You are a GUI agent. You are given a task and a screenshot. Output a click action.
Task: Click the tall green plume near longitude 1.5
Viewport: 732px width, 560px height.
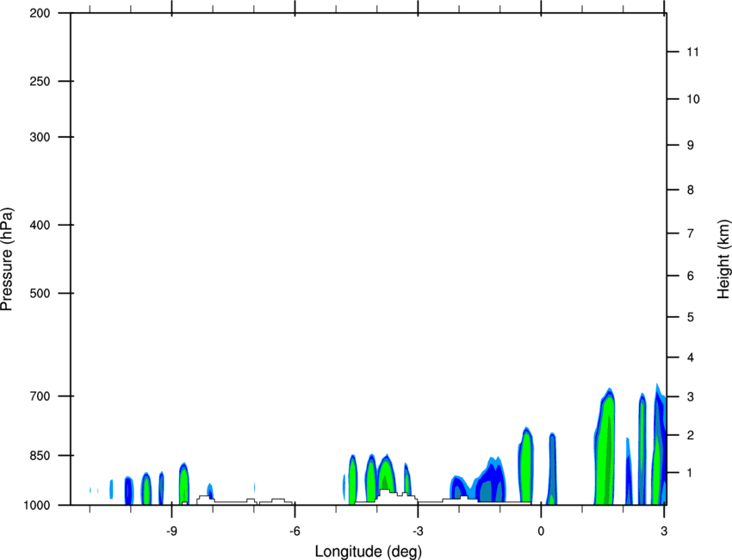tap(605, 448)
